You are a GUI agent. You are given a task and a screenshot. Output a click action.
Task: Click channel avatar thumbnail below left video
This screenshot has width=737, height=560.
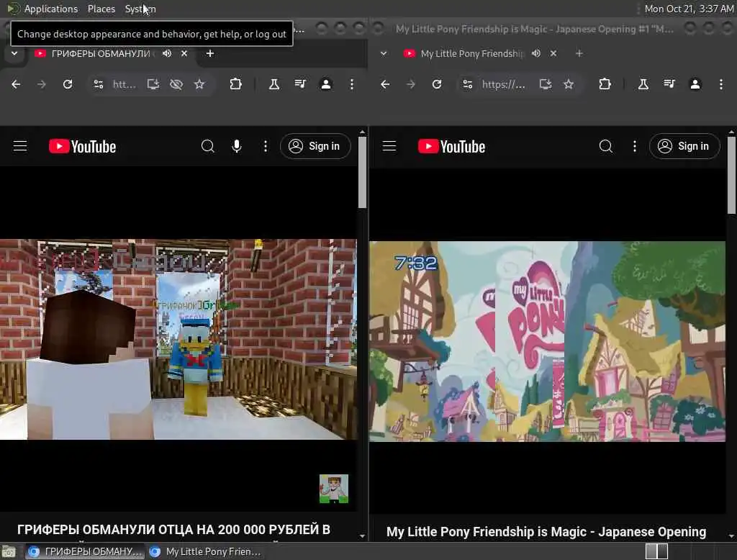pos(334,489)
